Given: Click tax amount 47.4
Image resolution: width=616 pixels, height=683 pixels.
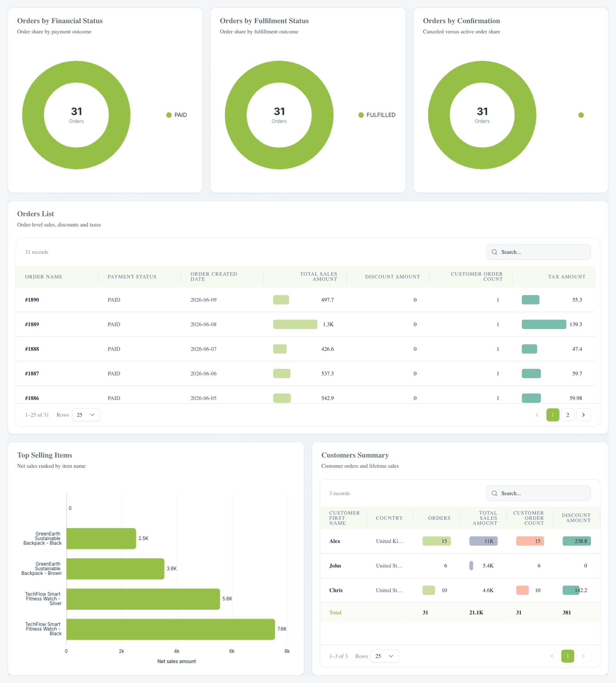Looking at the screenshot, I should tap(577, 349).
